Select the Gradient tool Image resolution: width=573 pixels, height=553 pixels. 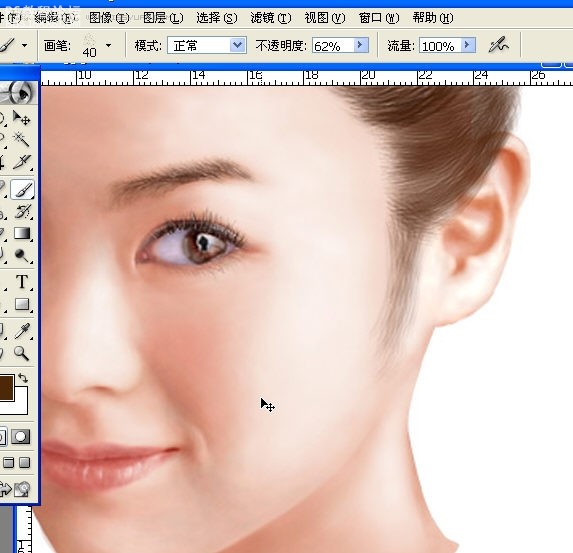click(x=22, y=234)
